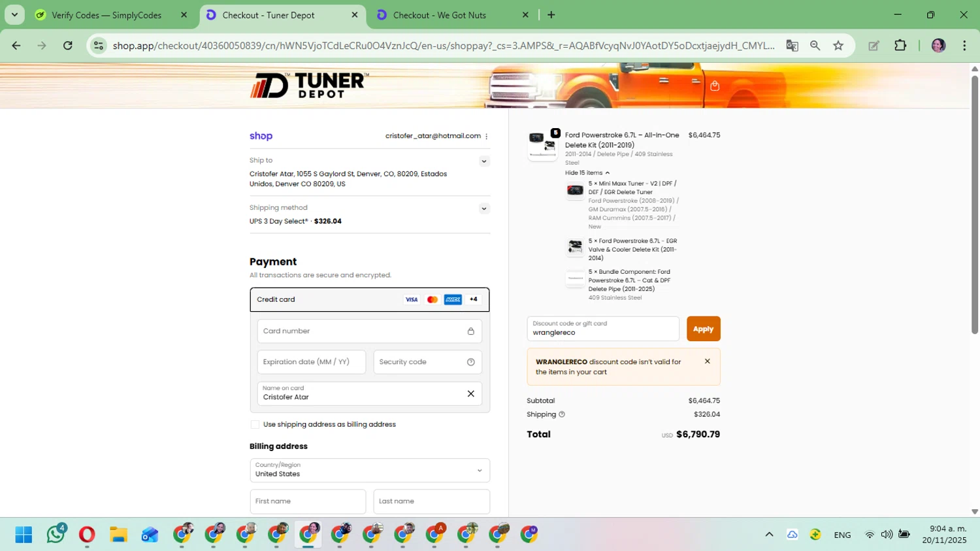Show the +4 additional card brands

coord(474,299)
